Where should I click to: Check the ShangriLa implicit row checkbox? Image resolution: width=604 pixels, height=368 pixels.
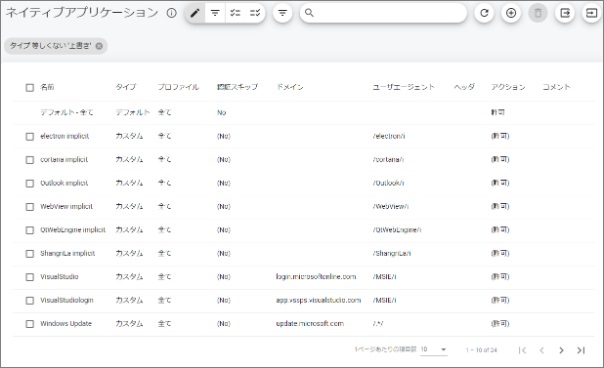tap(30, 254)
